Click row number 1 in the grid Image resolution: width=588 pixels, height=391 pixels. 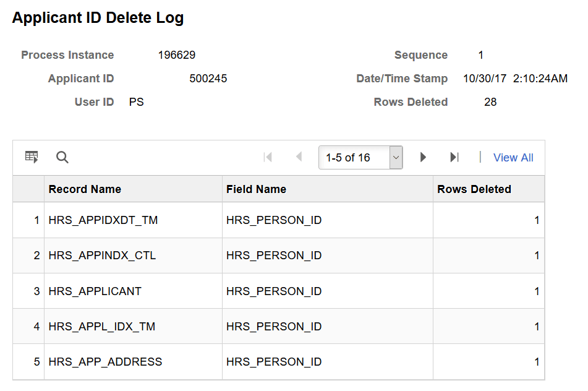tap(36, 220)
